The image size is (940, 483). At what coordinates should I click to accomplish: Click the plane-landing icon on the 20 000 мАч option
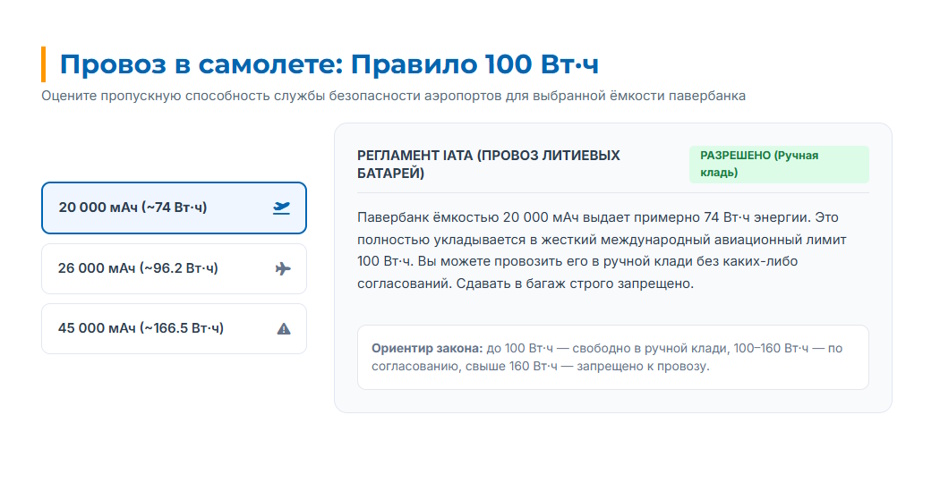(281, 208)
